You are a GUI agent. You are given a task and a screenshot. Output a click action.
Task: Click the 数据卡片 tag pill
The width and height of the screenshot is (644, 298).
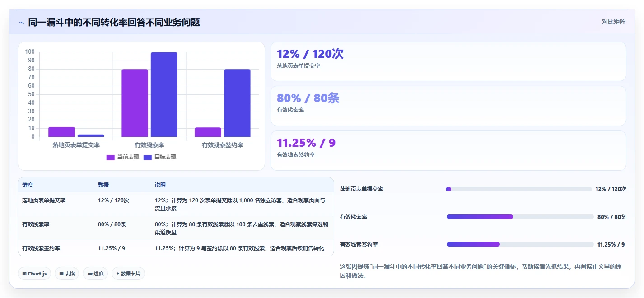128,274
